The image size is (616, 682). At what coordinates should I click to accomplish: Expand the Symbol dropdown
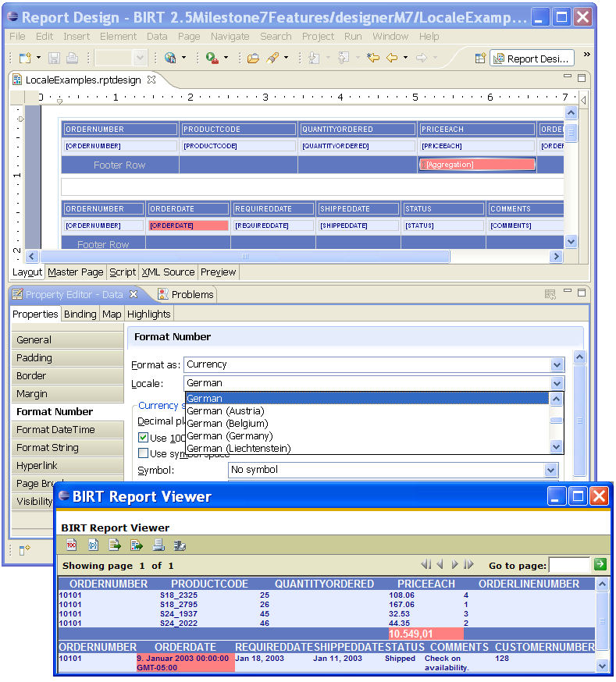(550, 470)
